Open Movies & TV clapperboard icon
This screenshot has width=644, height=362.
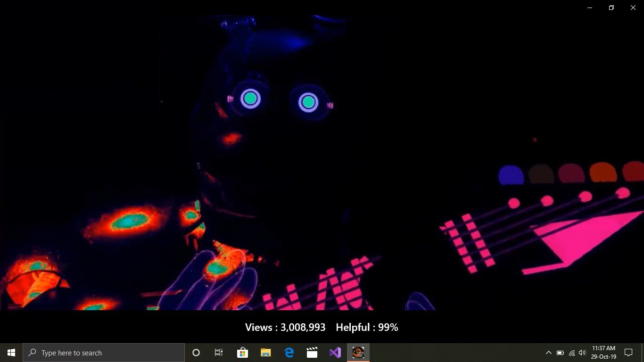312,353
